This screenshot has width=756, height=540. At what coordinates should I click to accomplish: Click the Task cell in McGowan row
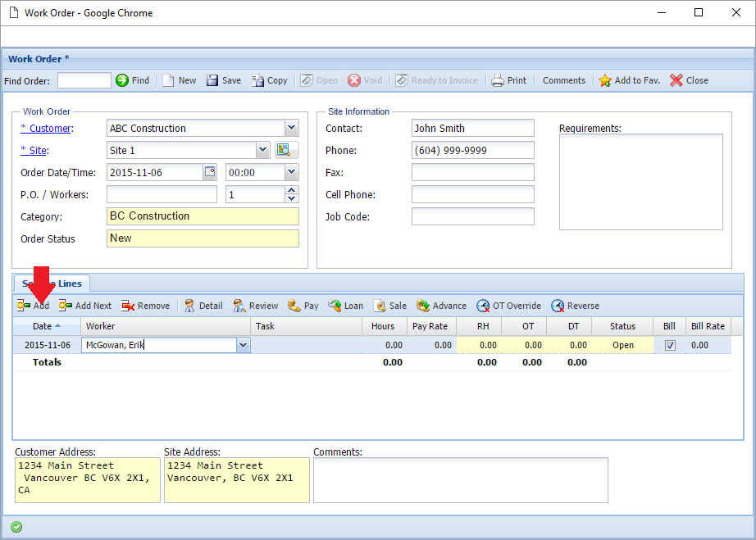(306, 345)
